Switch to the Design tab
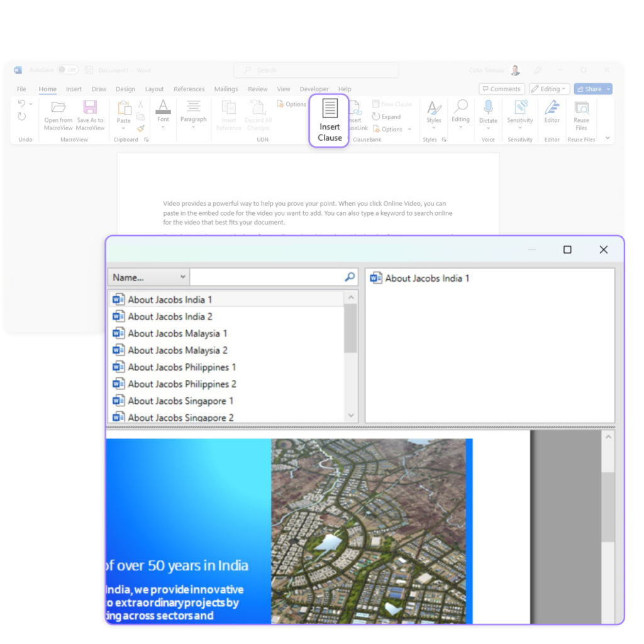This screenshot has width=644, height=644. pyautogui.click(x=125, y=89)
